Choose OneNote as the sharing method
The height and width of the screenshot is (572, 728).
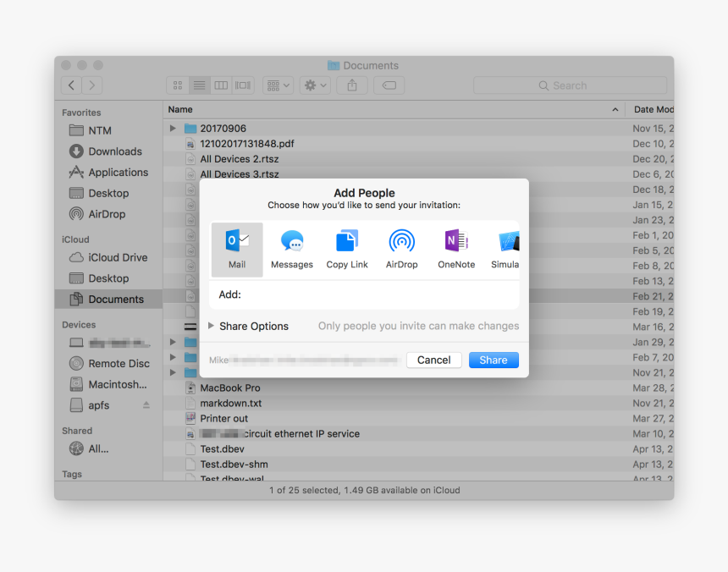456,250
